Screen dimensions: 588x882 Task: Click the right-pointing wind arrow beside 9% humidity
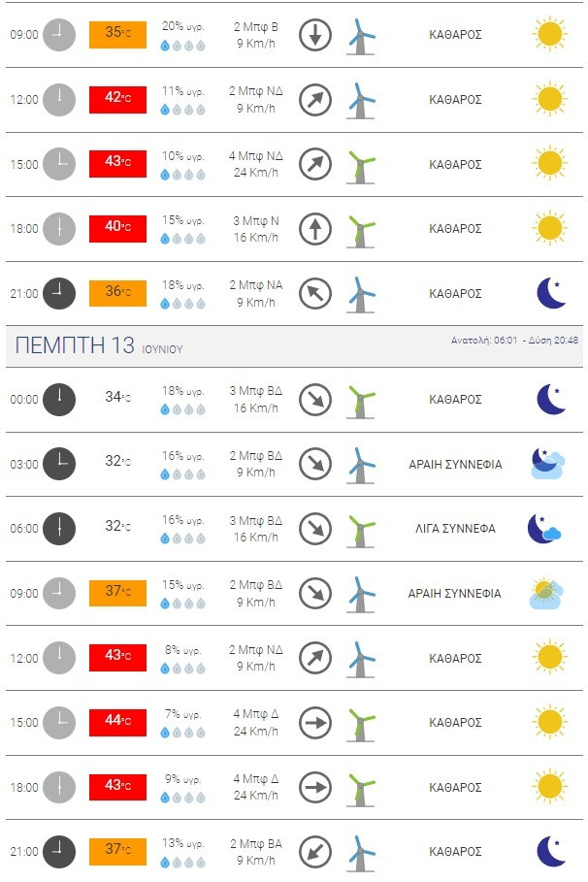(x=315, y=787)
